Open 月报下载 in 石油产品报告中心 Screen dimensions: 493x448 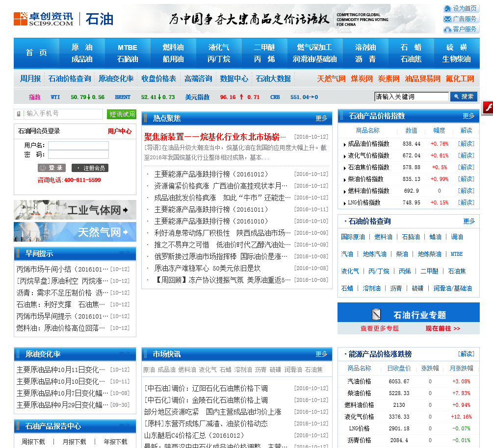point(74,442)
